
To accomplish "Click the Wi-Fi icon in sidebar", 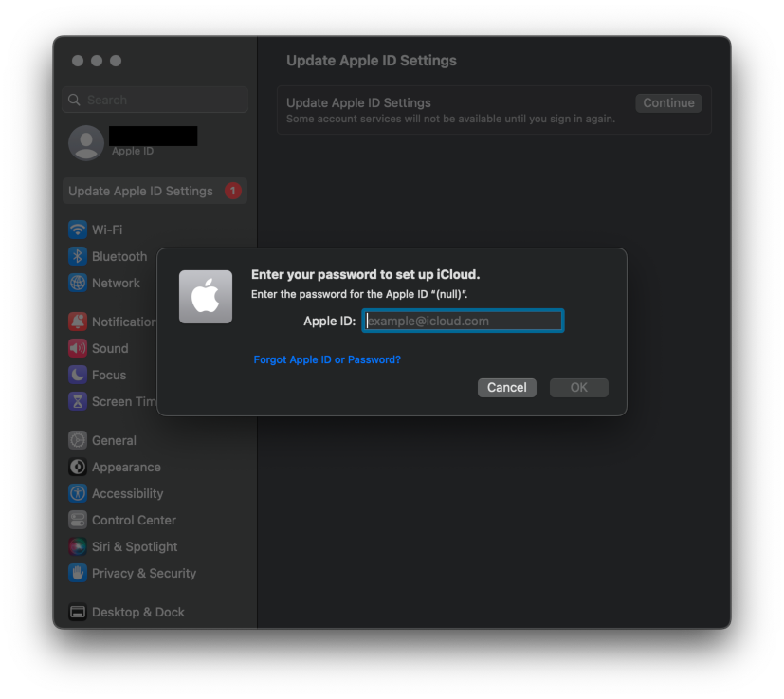I will click(x=77, y=230).
